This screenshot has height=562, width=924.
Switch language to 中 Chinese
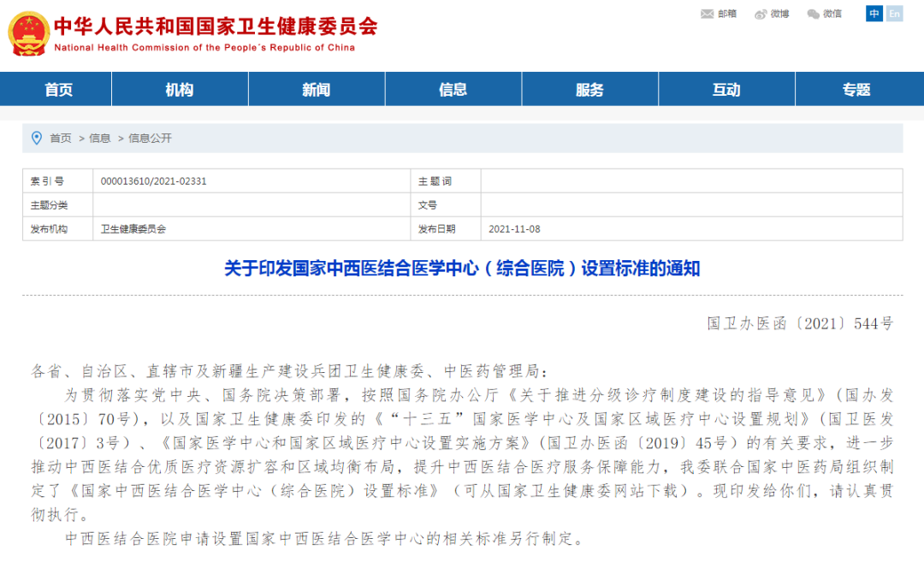(874, 13)
